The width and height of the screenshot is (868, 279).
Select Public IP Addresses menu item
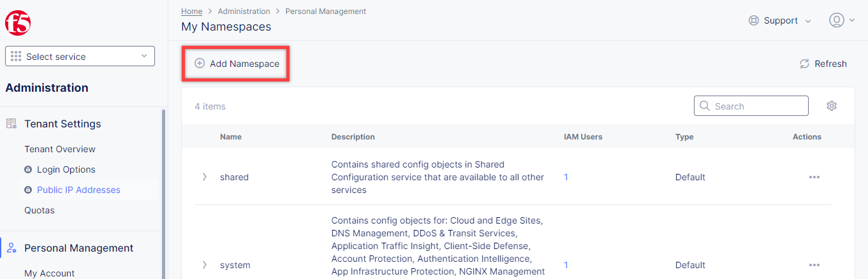pos(78,190)
